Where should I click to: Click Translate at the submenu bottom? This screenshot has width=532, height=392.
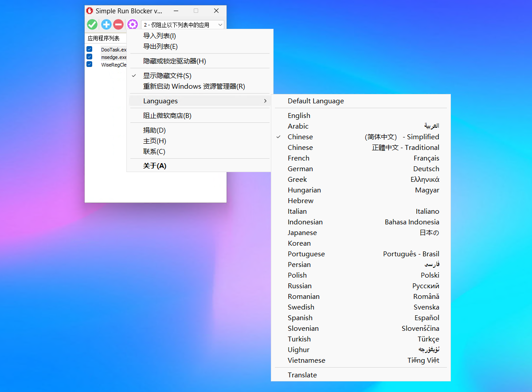pos(361,375)
